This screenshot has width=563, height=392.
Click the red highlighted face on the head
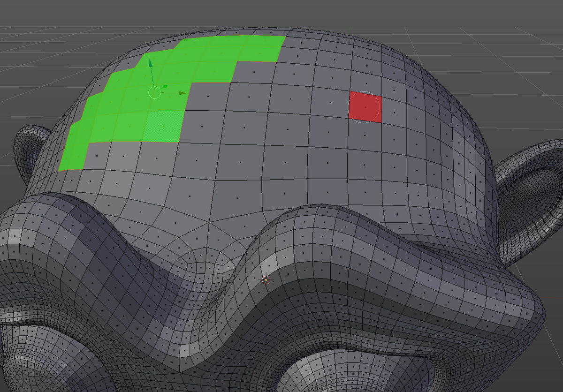[365, 107]
